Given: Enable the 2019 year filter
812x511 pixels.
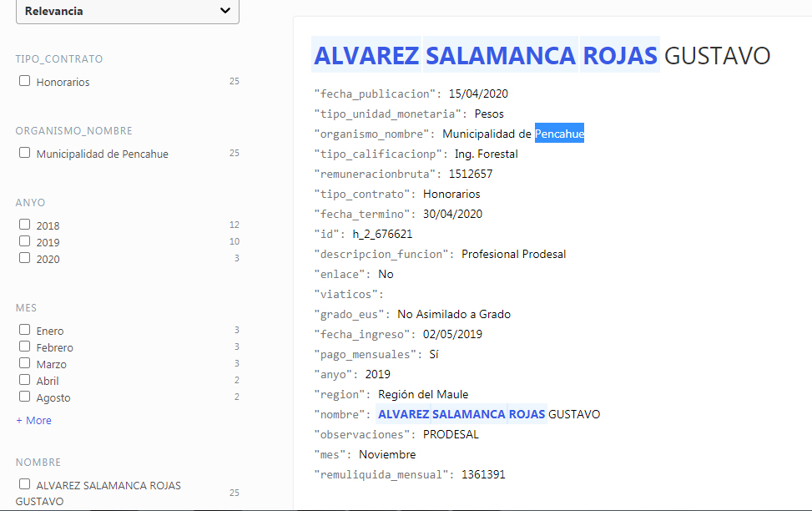Looking at the screenshot, I should 24,241.
